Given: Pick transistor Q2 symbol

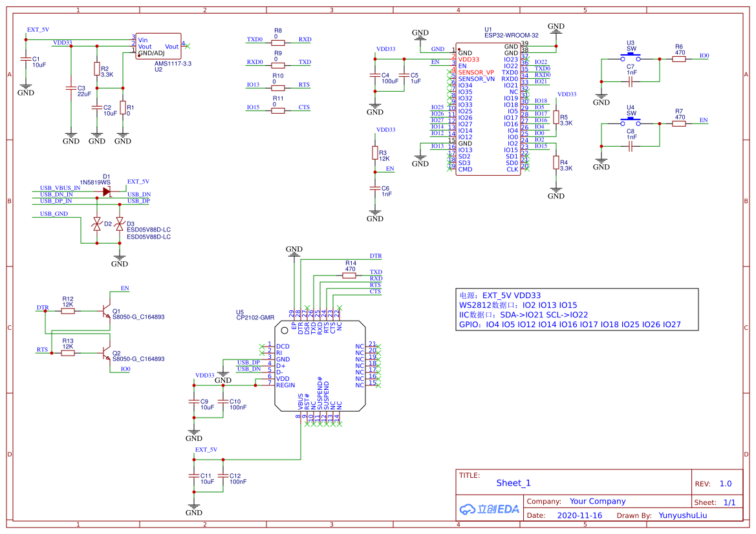Looking at the screenshot, I should point(105,353).
